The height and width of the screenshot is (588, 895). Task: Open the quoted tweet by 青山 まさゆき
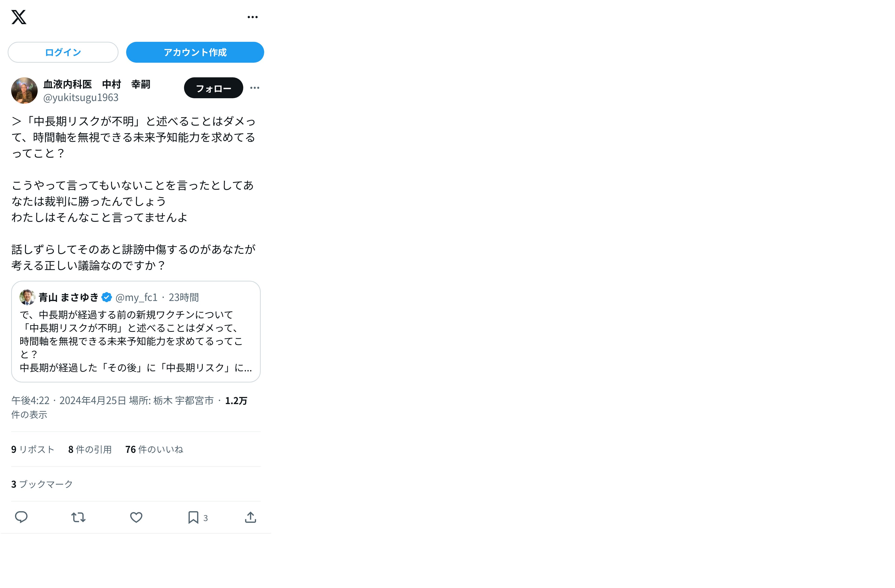(x=136, y=332)
